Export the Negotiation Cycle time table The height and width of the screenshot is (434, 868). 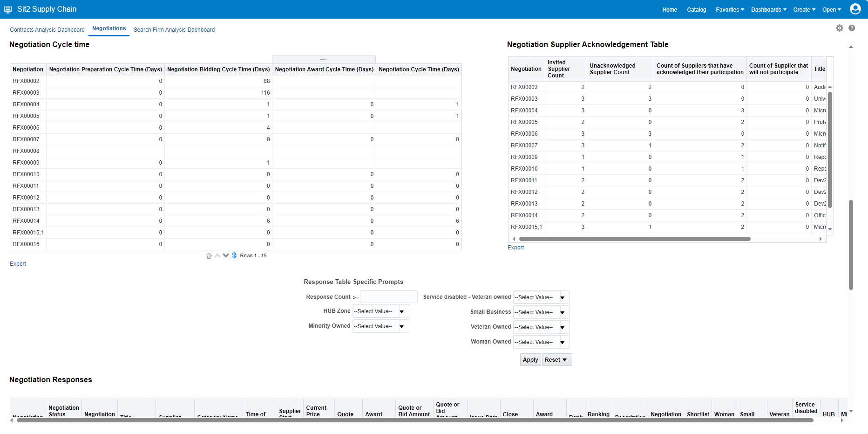(18, 263)
